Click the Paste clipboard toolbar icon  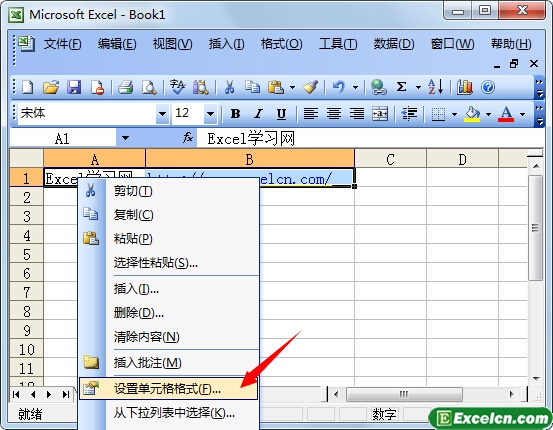pyautogui.click(x=276, y=87)
